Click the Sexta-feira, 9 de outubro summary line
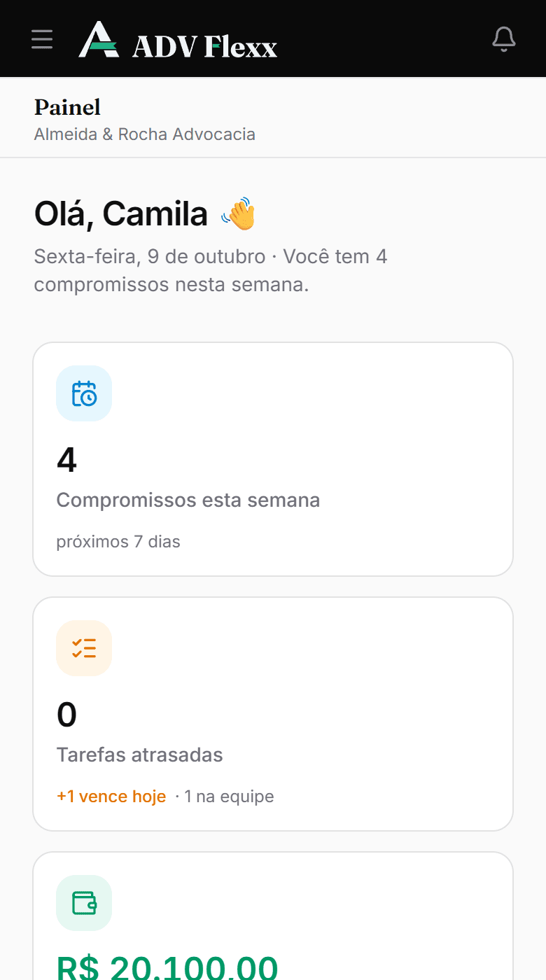This screenshot has width=546, height=980. coord(211,271)
